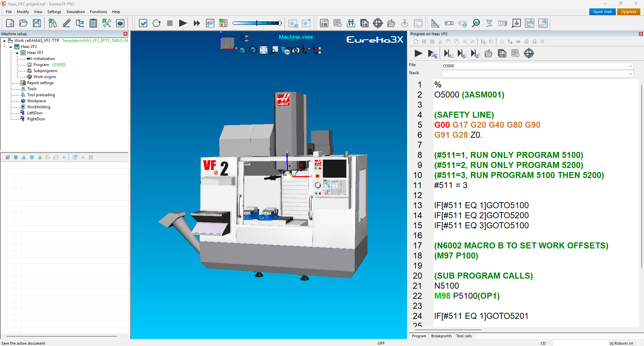Click the crosshair work origin icon in main toolbar
The width and height of the screenshot is (644, 346).
click(378, 23)
